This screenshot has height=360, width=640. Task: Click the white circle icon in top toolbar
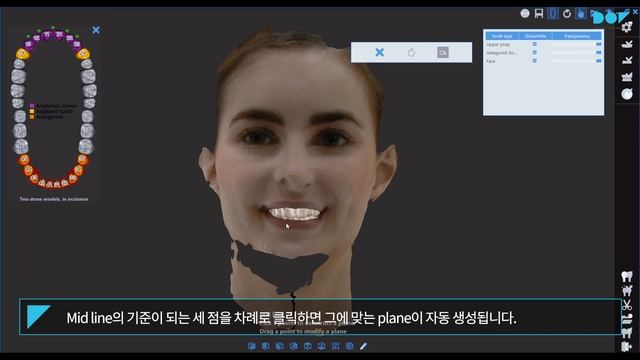[x=525, y=13]
